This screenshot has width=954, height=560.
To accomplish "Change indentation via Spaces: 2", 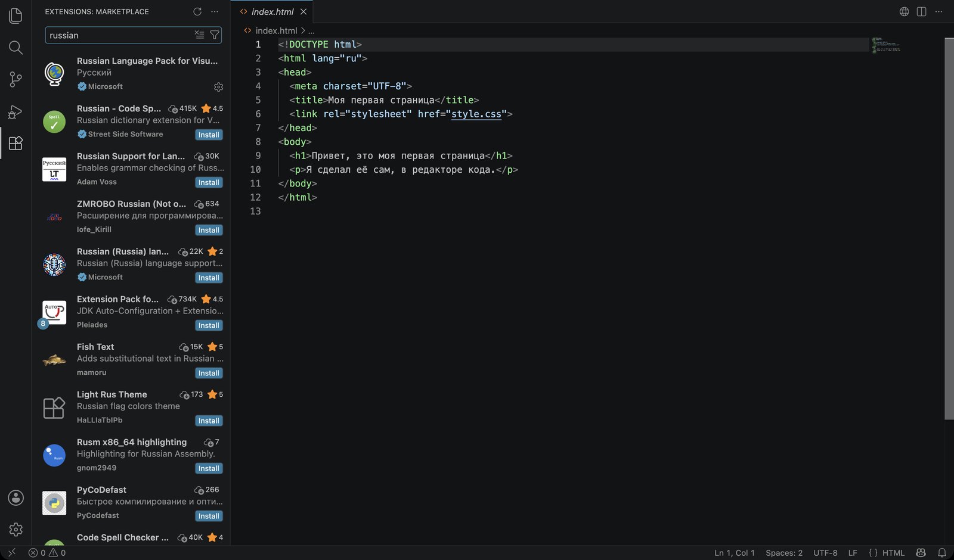I will coord(784,553).
